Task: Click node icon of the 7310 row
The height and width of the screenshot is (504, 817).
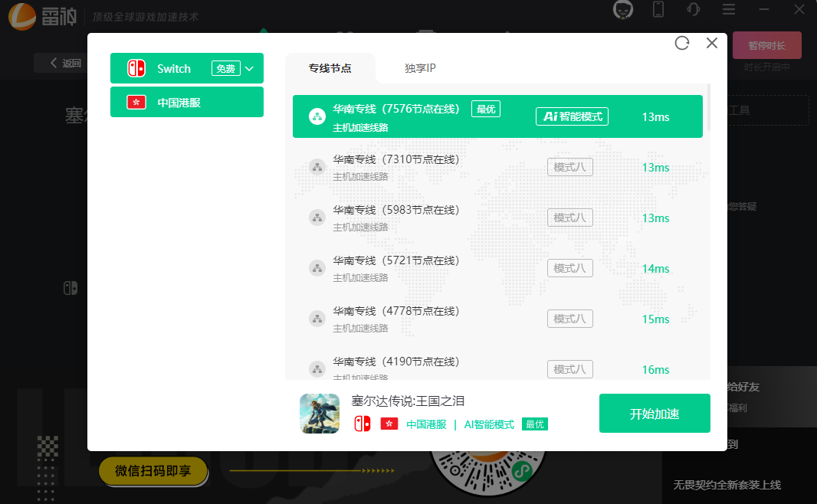Action: pyautogui.click(x=317, y=167)
